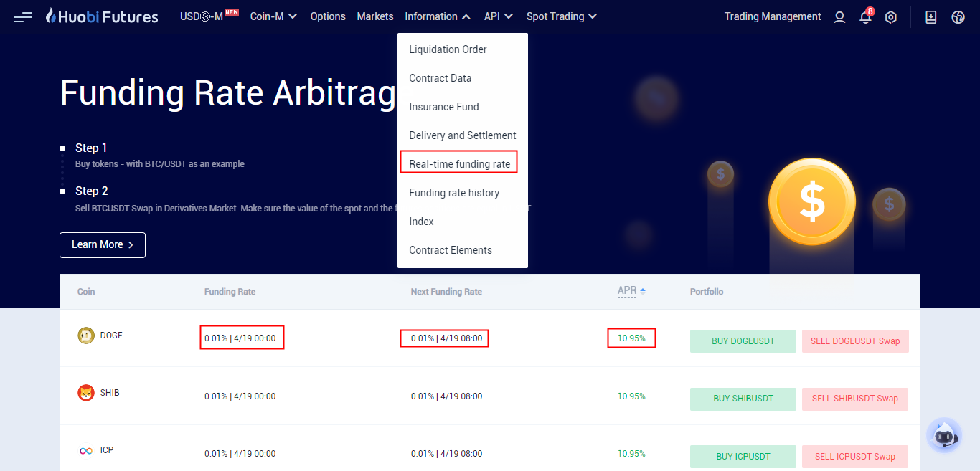Image resolution: width=980 pixels, height=471 pixels.
Task: Click the SELL SHIBUSDT Swap button
Action: (854, 399)
